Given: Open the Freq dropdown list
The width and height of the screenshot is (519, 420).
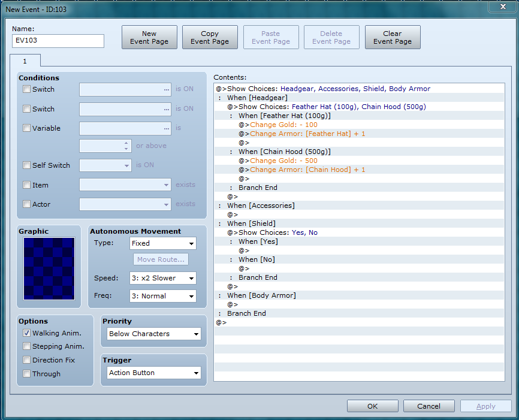Looking at the screenshot, I should coord(163,296).
